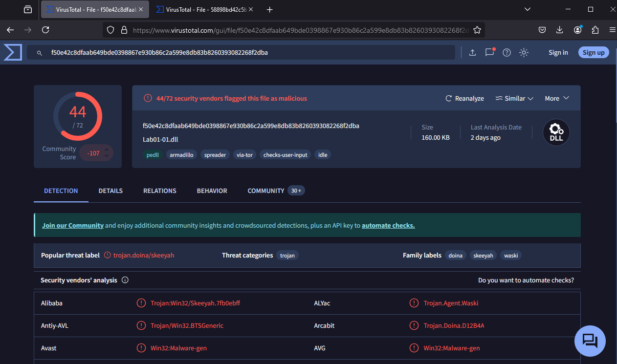Toggle light theme with the sun icon
Viewport: 617px width, 364px height.
[524, 52]
